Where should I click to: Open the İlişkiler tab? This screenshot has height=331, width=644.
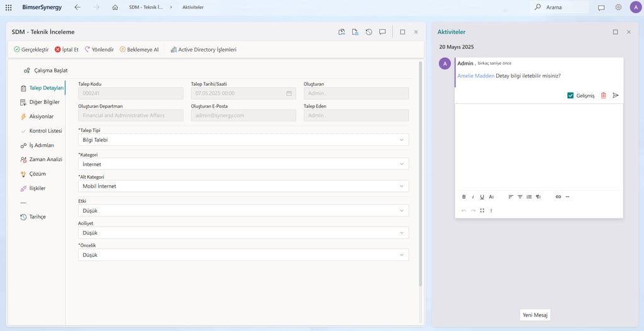coord(33,188)
